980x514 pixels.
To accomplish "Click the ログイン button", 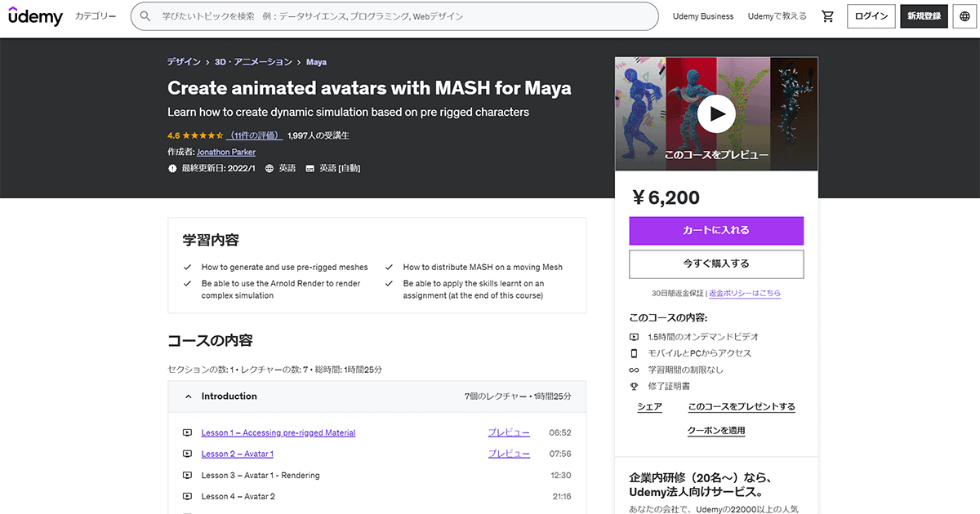I will (x=871, y=16).
